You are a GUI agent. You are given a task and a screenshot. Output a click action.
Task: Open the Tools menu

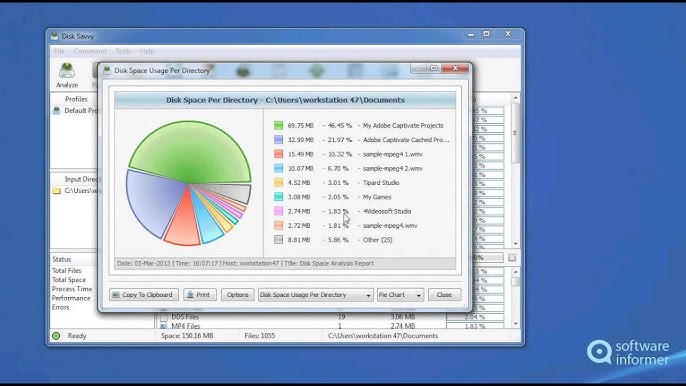123,51
